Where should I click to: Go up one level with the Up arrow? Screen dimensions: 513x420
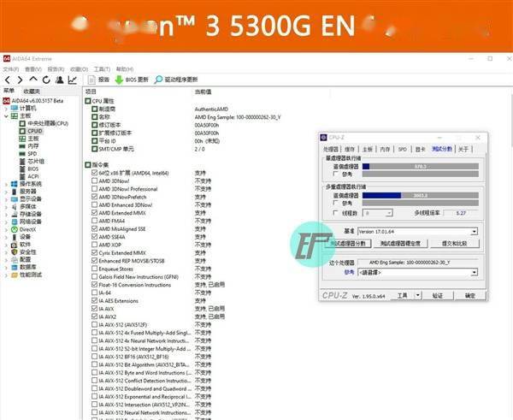pyautogui.click(x=33, y=79)
